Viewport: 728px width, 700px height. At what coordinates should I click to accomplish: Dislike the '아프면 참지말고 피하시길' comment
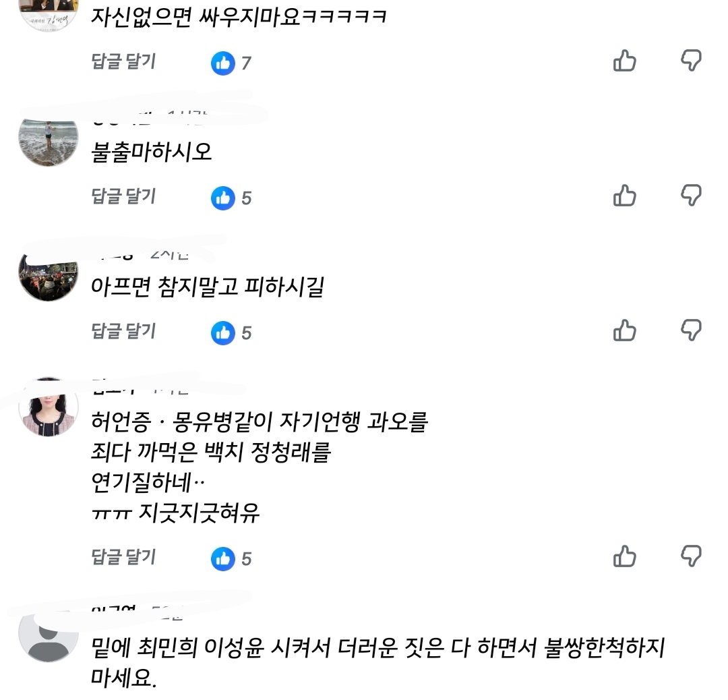coord(691,330)
